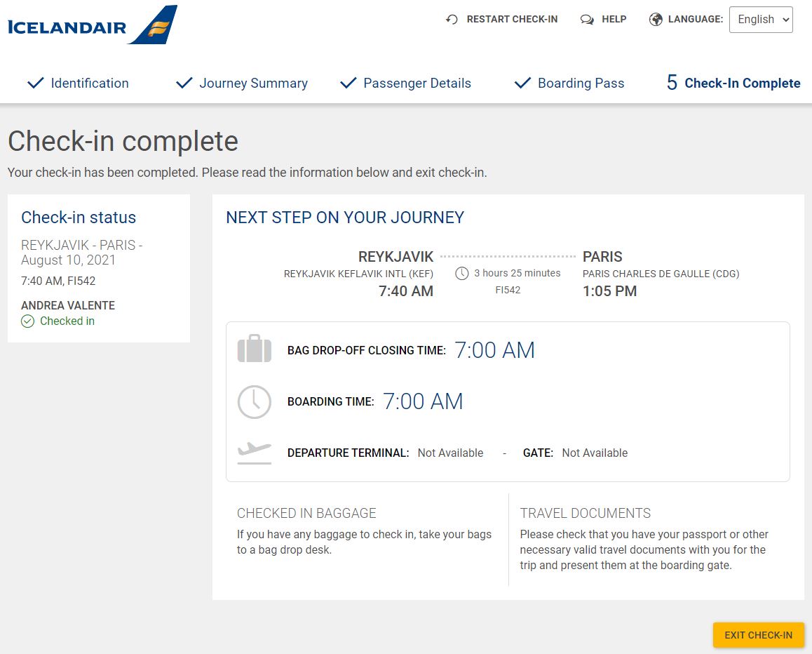Screen dimensions: 812x654
Task: Click the flight duration clock icon
Action: pos(462,274)
